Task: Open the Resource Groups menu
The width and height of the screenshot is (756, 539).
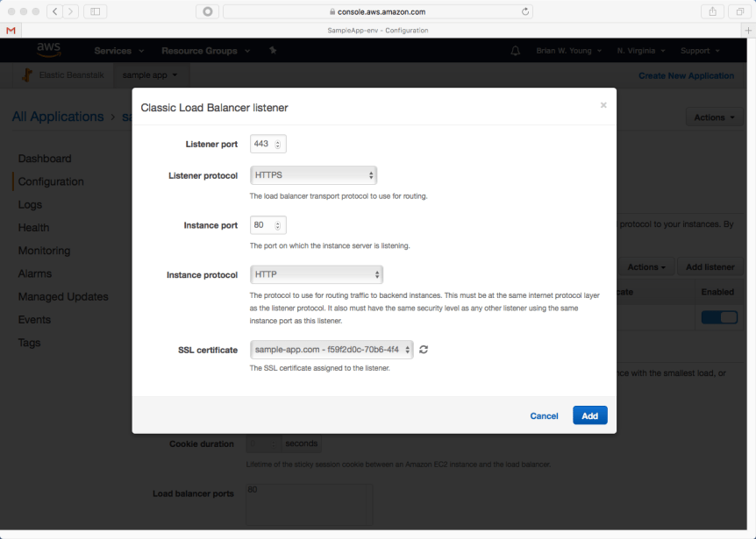Action: (x=205, y=51)
